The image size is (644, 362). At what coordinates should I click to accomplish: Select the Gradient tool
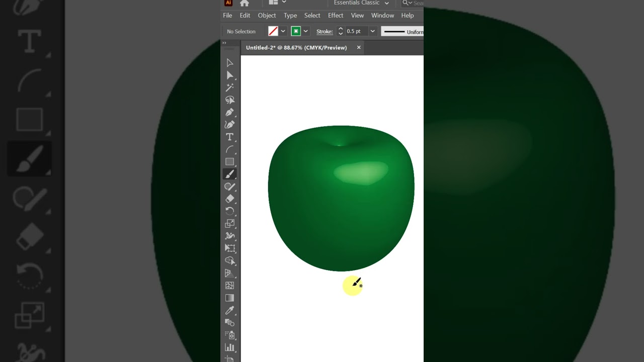pos(229,298)
